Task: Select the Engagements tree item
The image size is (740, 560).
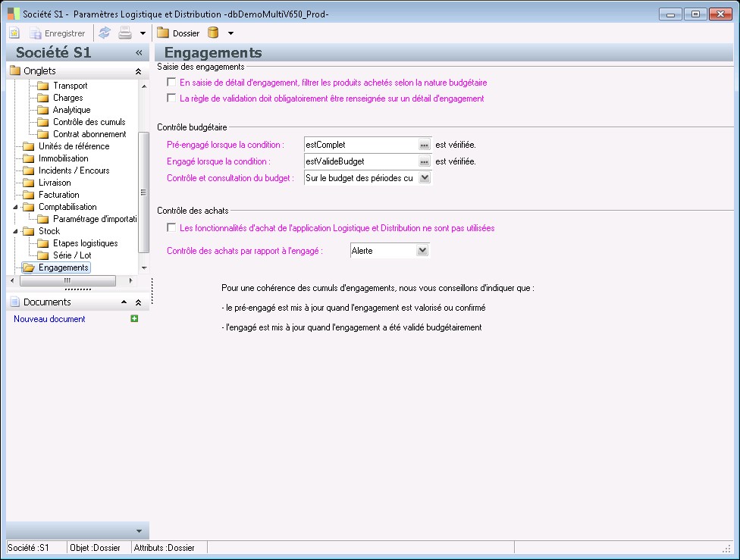Action: (x=63, y=267)
